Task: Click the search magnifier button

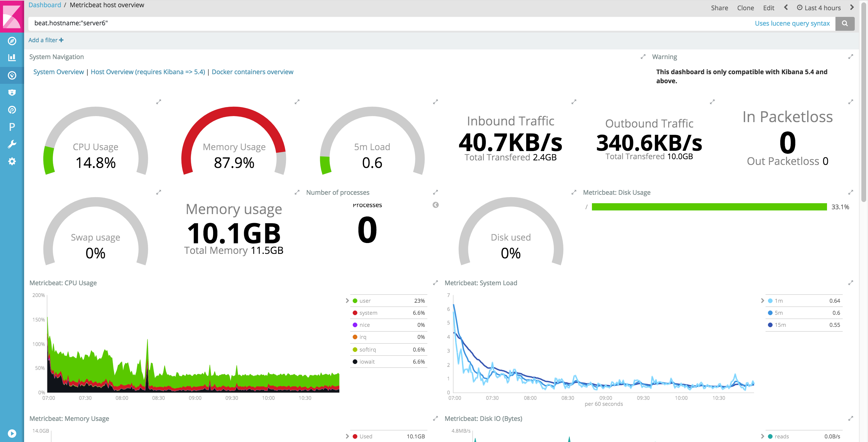Action: [x=845, y=23]
